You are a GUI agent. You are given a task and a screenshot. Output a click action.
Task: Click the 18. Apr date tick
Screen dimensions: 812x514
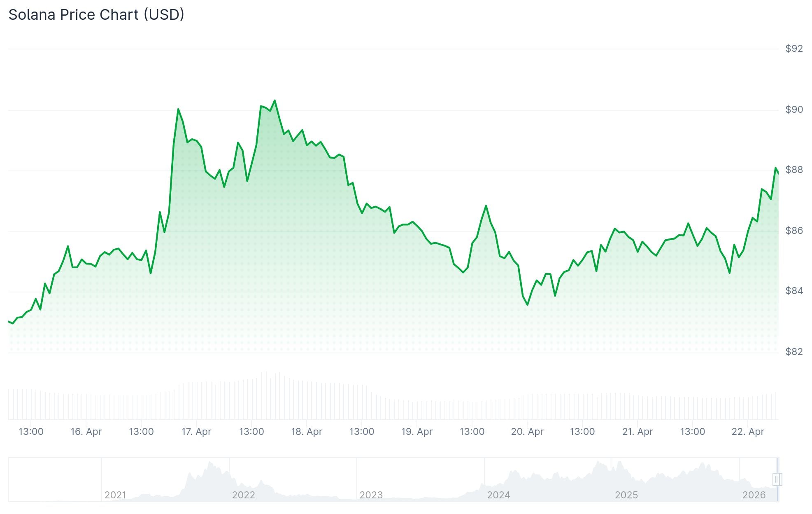click(307, 432)
